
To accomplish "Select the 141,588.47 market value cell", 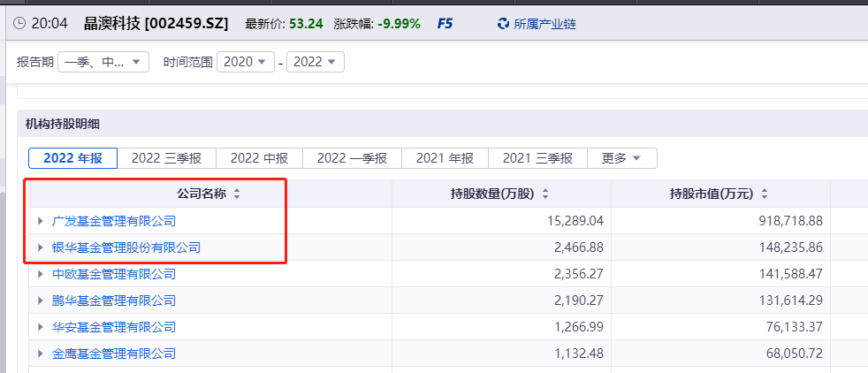I will click(720, 274).
